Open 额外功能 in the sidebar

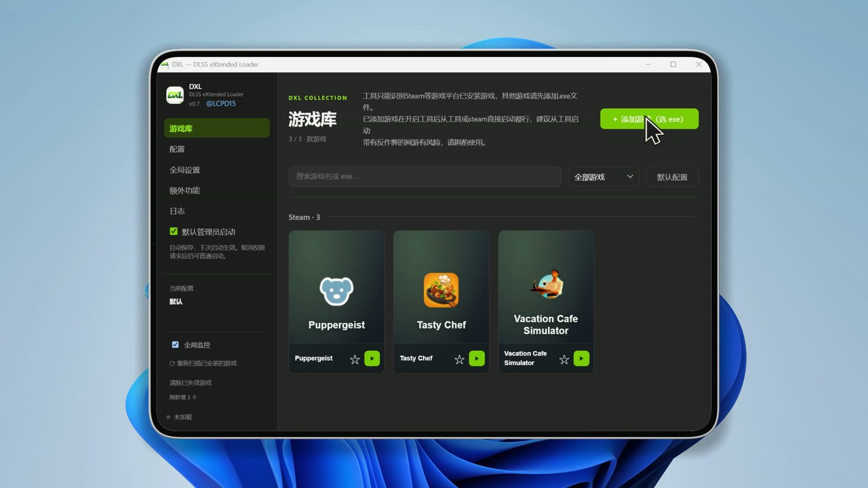217,190
